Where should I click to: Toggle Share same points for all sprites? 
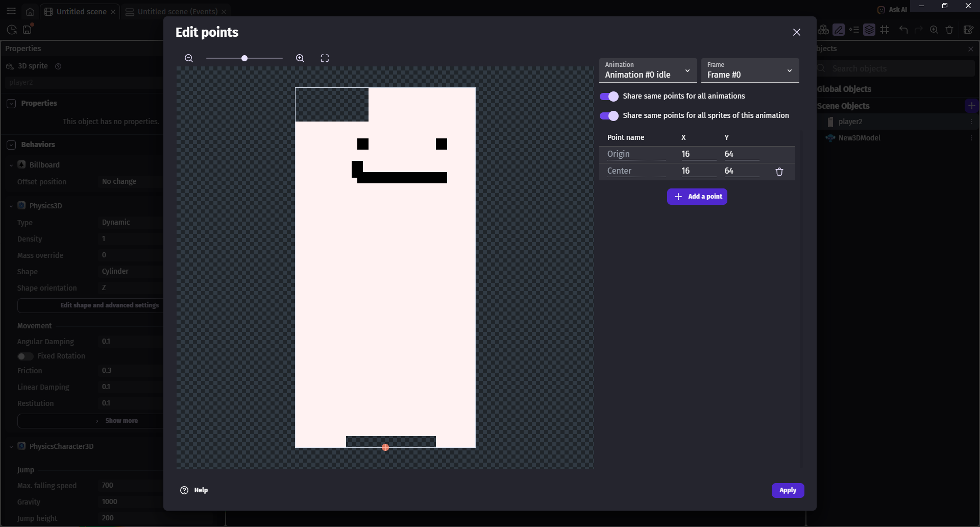coord(609,116)
